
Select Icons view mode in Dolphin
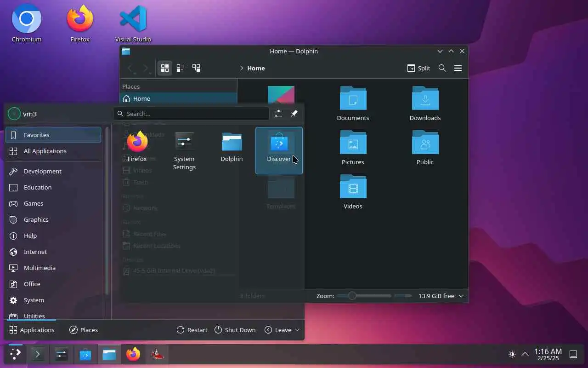pos(165,68)
